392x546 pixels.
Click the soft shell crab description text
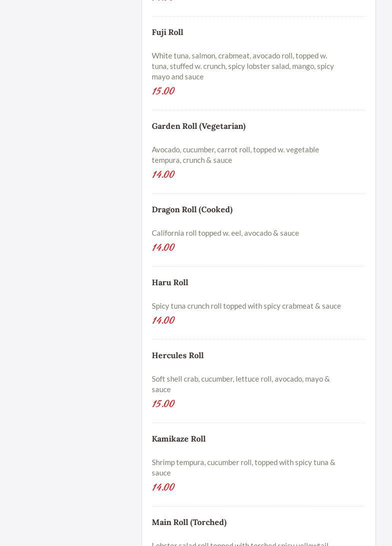point(241,384)
